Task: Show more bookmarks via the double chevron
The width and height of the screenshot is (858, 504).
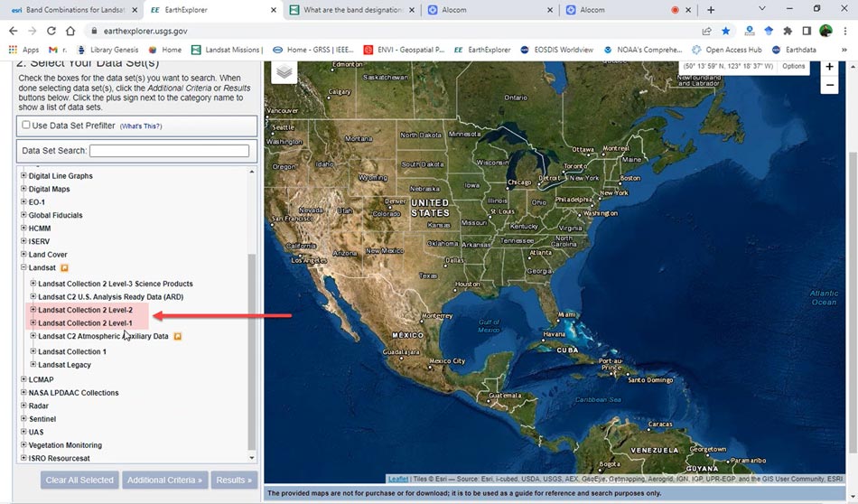Action: [844, 50]
